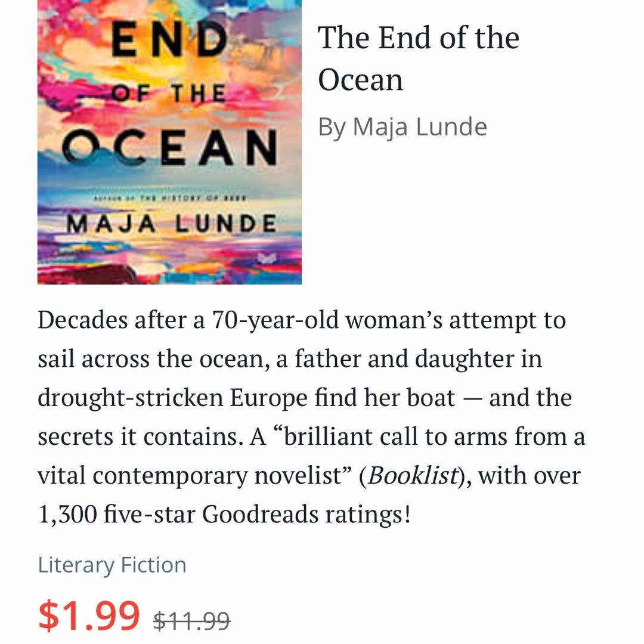Viewport: 644px width, 644px height.
Task: Tap the $1.99 sale price
Action: pos(89,615)
